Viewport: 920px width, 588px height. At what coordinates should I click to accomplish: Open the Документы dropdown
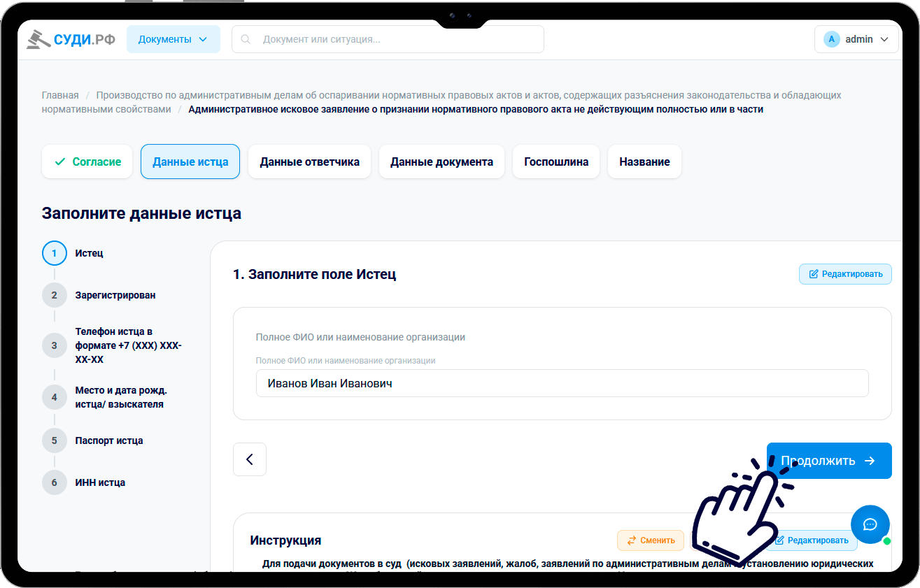coord(173,38)
